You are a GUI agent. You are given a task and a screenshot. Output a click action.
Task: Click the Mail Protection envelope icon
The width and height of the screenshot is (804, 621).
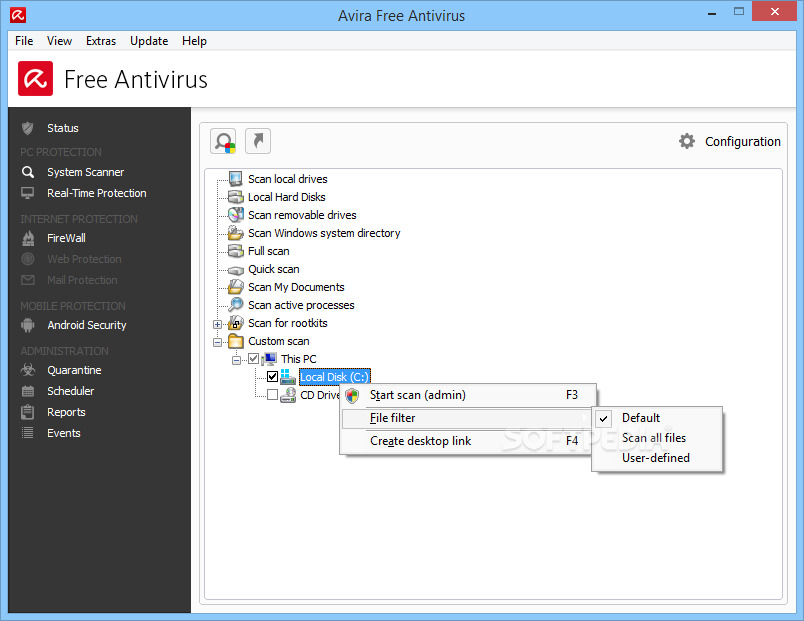point(28,280)
